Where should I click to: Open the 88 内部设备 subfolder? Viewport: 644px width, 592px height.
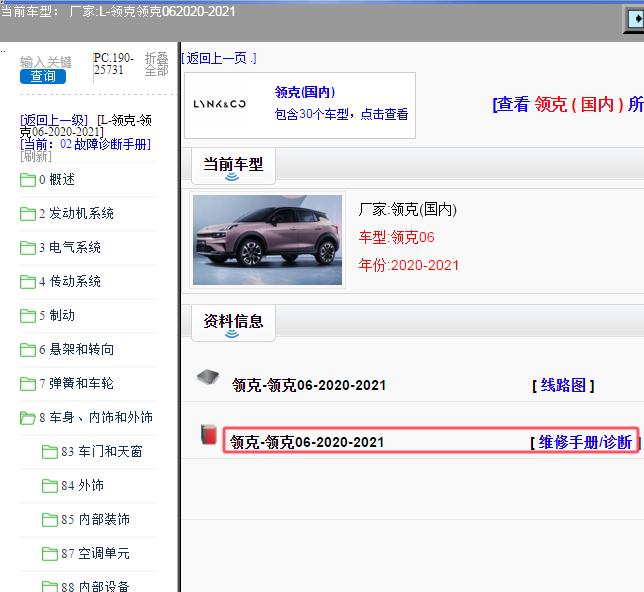95,587
